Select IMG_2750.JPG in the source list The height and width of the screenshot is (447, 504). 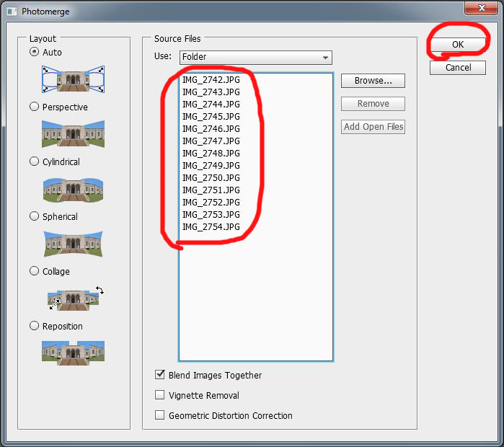point(211,177)
